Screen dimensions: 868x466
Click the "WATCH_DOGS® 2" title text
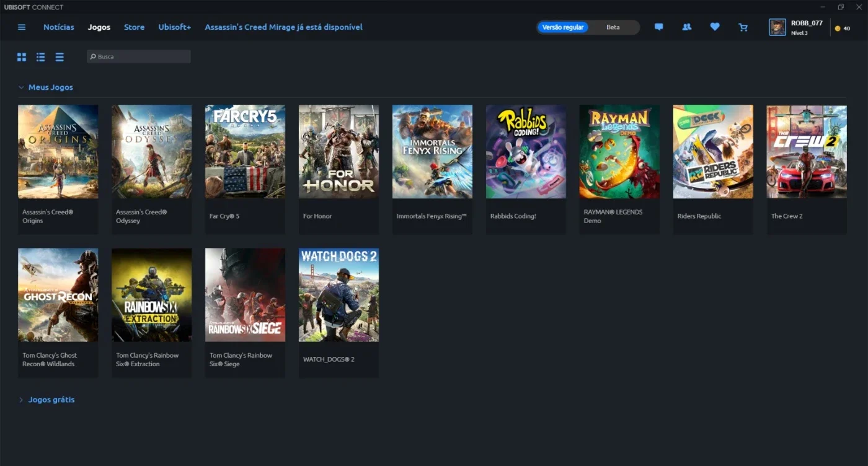coord(329,359)
